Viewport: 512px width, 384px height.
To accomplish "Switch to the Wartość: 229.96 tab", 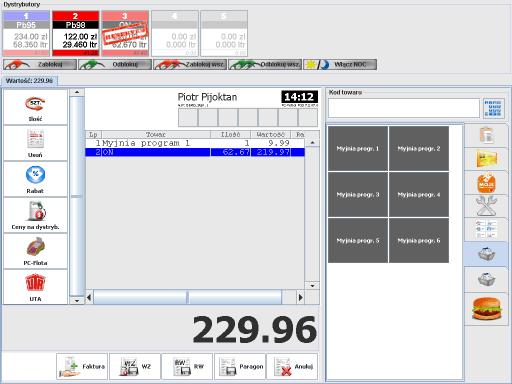I will tap(29, 81).
